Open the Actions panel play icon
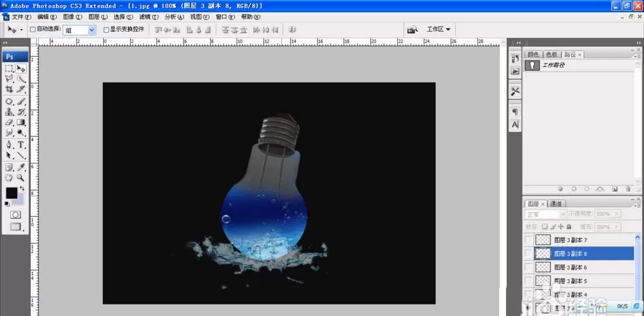Screen dimensions: 644x316 (x=515, y=71)
